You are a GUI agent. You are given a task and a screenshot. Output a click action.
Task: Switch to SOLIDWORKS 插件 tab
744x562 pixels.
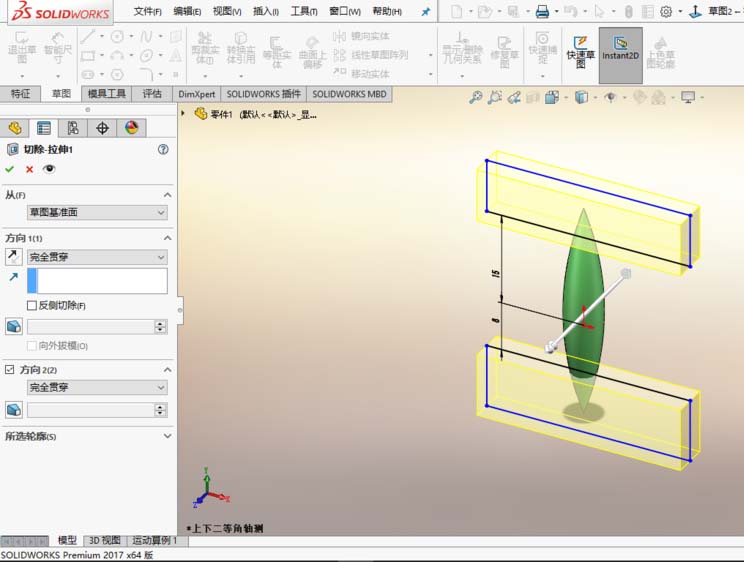tap(264, 94)
